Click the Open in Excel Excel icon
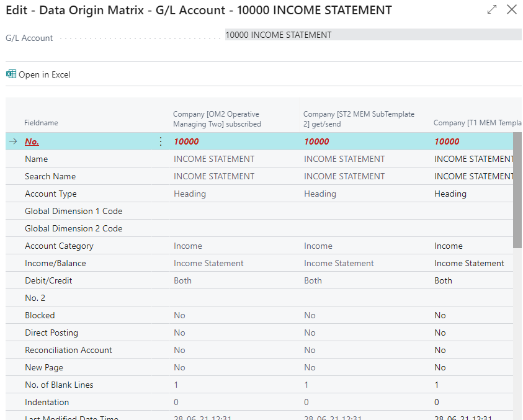 pos(11,74)
